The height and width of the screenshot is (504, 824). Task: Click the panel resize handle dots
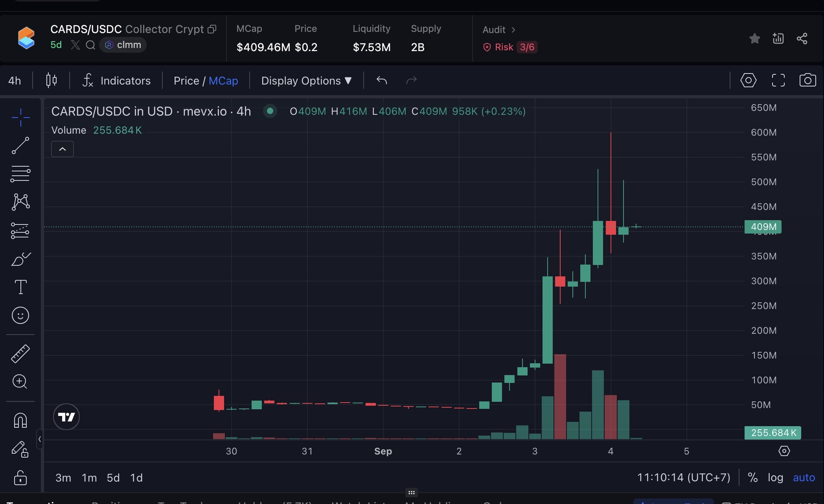(x=412, y=492)
